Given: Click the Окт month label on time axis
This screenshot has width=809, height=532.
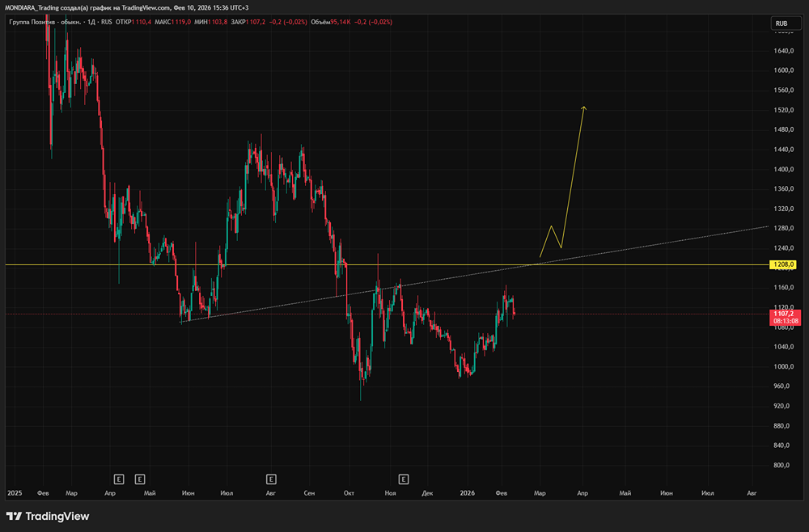Looking at the screenshot, I should 349,493.
